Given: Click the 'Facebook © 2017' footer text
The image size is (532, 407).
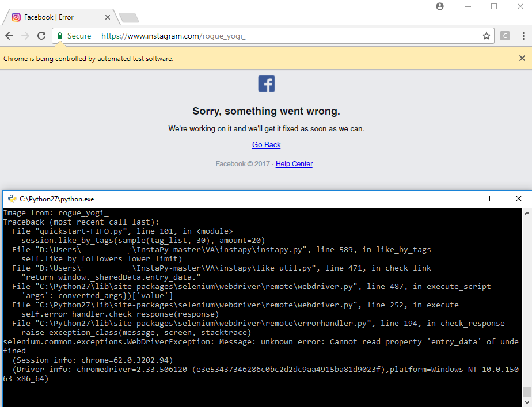Looking at the screenshot, I should tap(242, 164).
